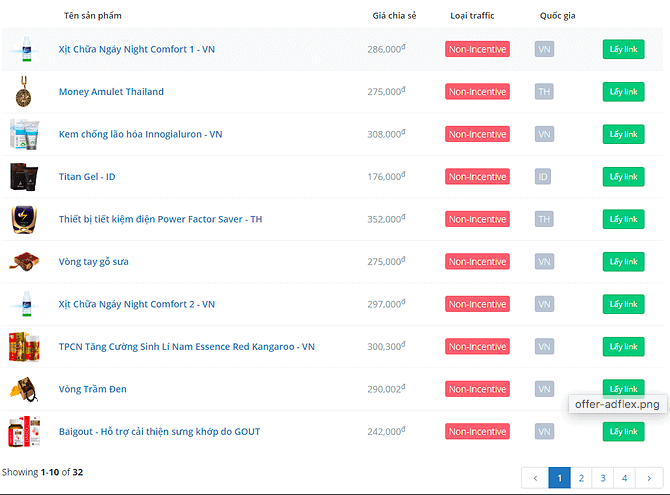Open Kem chống lão hóa Innogialuron - VN
The image size is (670, 495).
141,134
